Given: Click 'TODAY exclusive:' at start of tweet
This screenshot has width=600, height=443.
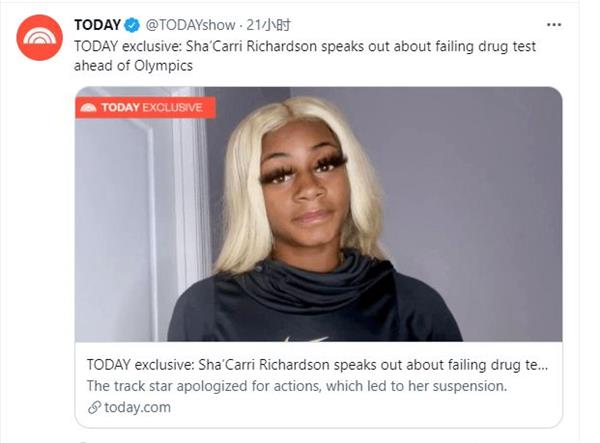Looking at the screenshot, I should [128, 46].
